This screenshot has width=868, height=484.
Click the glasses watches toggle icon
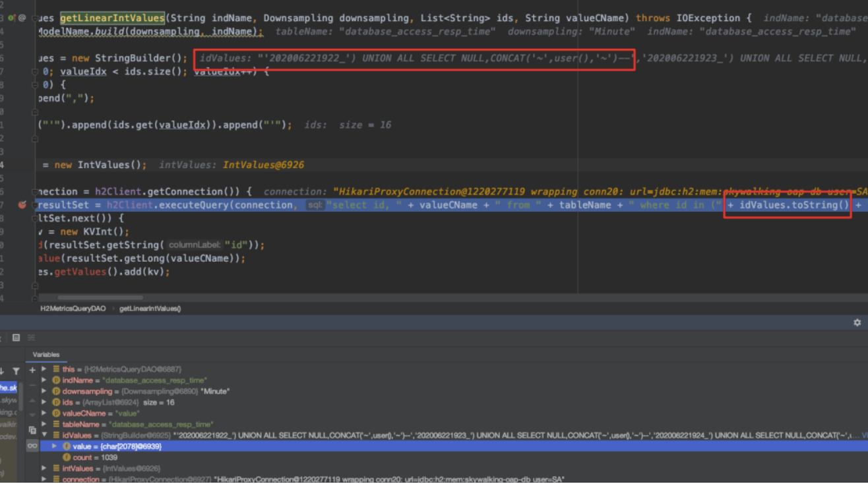[x=32, y=446]
